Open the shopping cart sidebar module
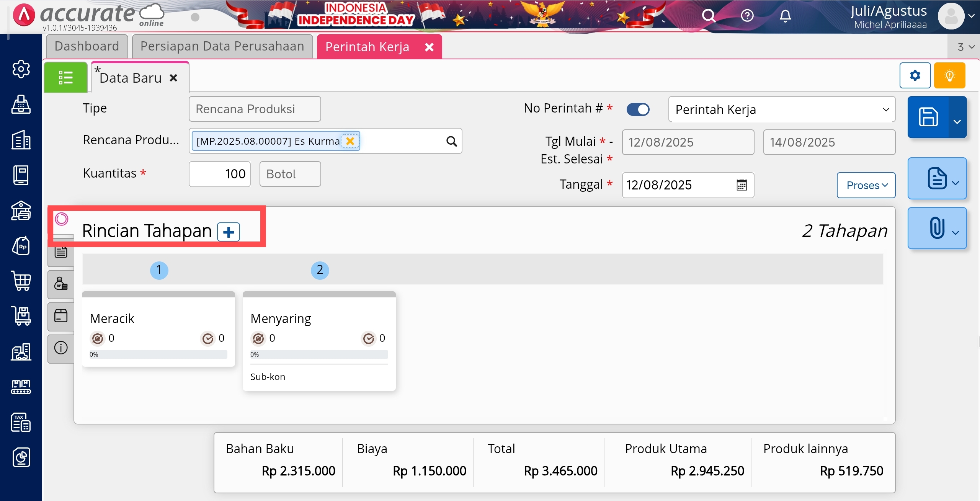This screenshot has height=501, width=980. pyautogui.click(x=21, y=281)
